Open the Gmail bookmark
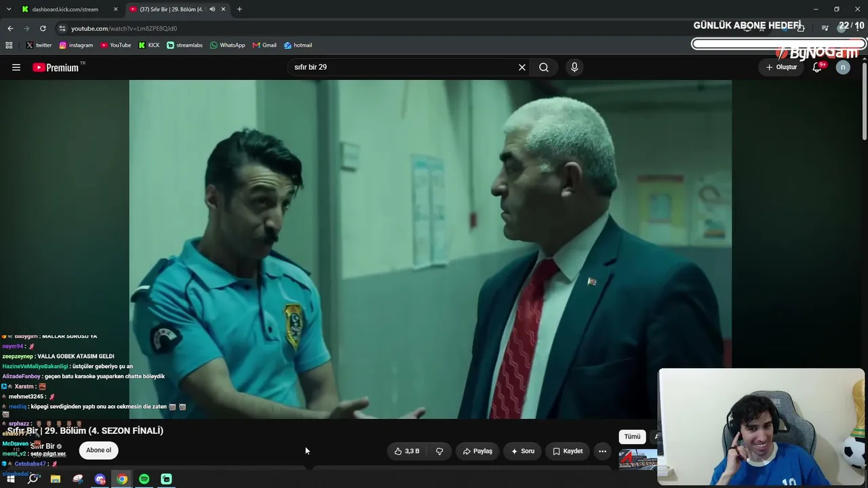 (264, 45)
